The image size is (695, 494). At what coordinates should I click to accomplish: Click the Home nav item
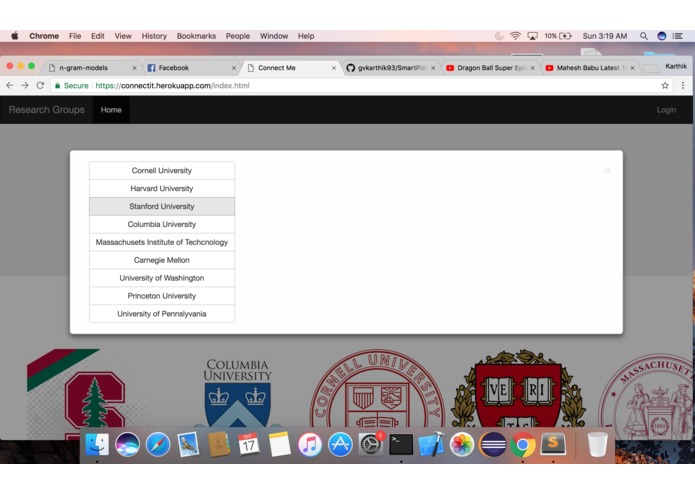[111, 110]
